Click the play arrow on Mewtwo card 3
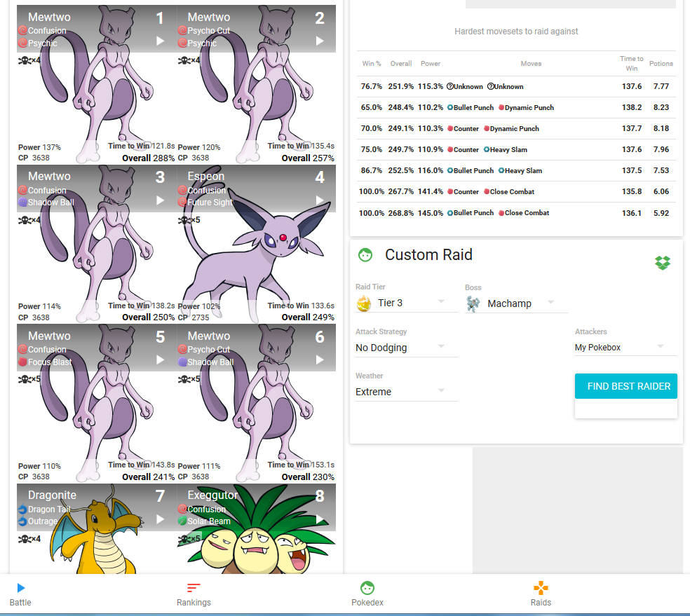 click(x=160, y=200)
